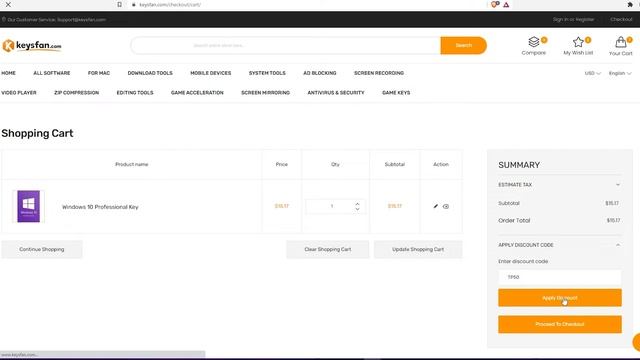Click Update Shopping Cart button

(x=418, y=249)
